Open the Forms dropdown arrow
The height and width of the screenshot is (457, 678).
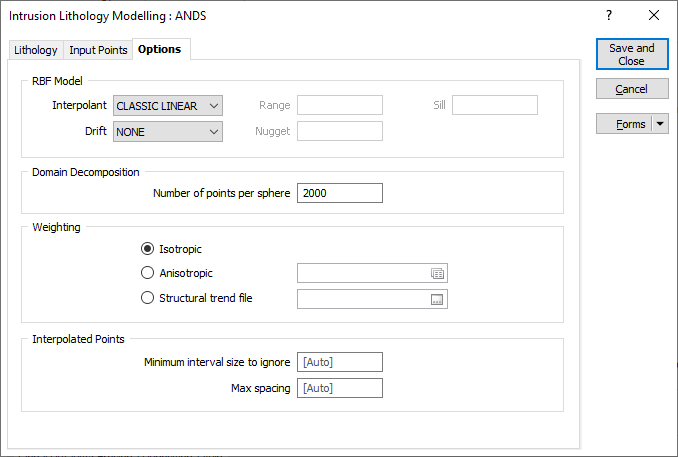click(660, 124)
